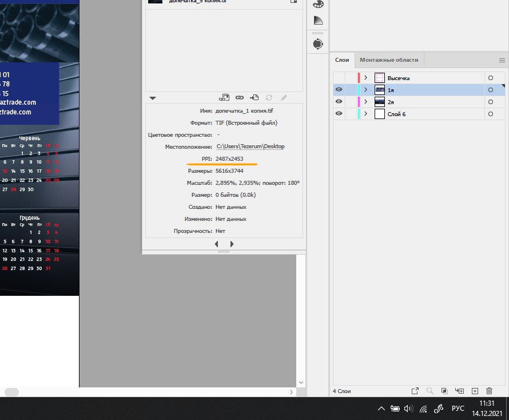This screenshot has width=509, height=420.
Task: Open Windows Ink pen icon in tray
Action: [x=439, y=409]
